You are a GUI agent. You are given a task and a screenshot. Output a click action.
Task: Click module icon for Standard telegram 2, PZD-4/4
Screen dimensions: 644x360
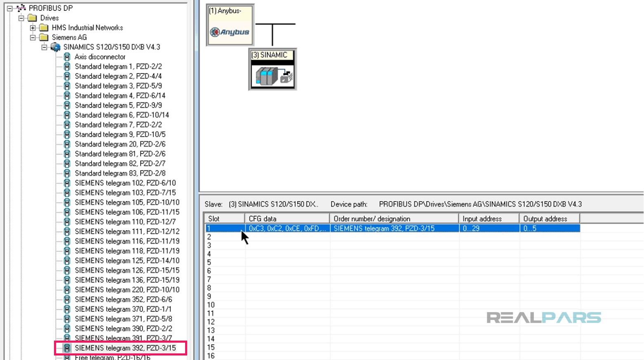pyautogui.click(x=67, y=76)
